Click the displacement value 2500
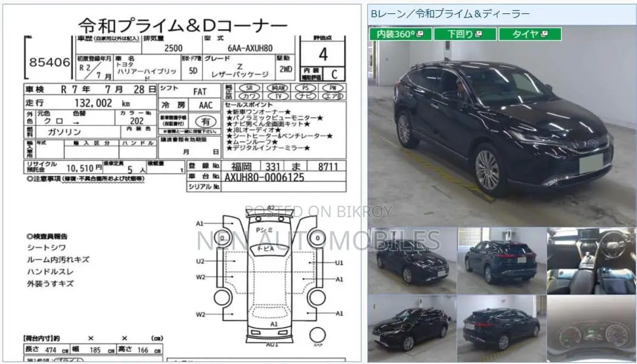The image size is (637, 364). click(174, 48)
